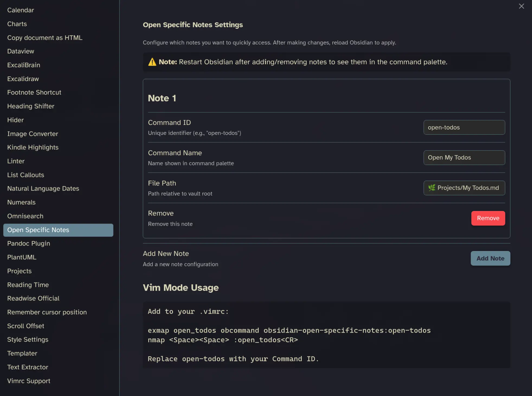Close the settings dialog with X icon
The width and height of the screenshot is (532, 396).
click(521, 6)
